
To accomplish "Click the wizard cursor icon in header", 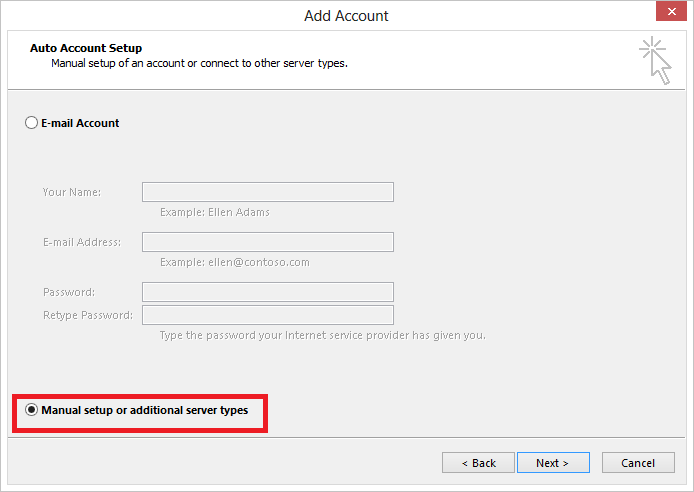I will [x=654, y=59].
